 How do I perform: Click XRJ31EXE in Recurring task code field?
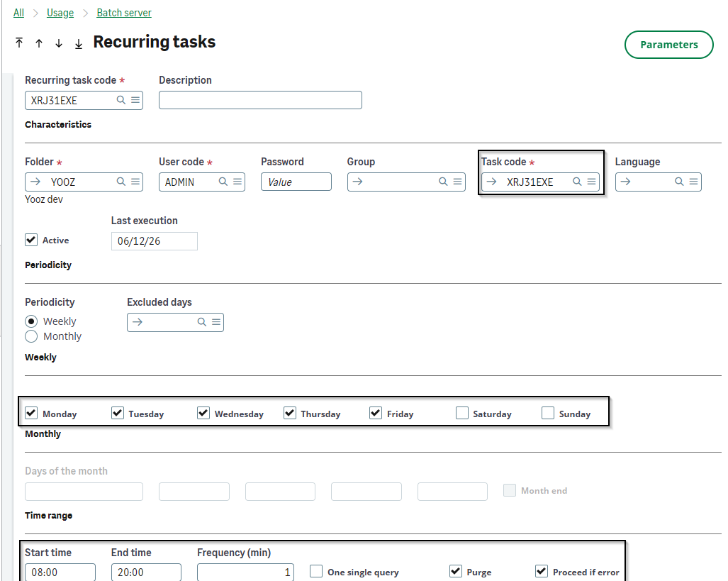pyautogui.click(x=54, y=101)
